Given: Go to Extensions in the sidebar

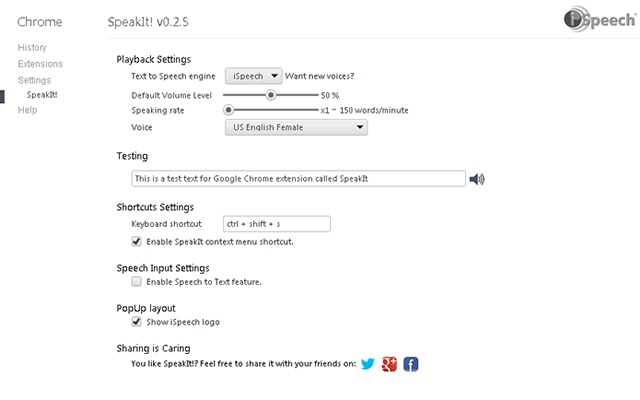Looking at the screenshot, I should pos(40,64).
